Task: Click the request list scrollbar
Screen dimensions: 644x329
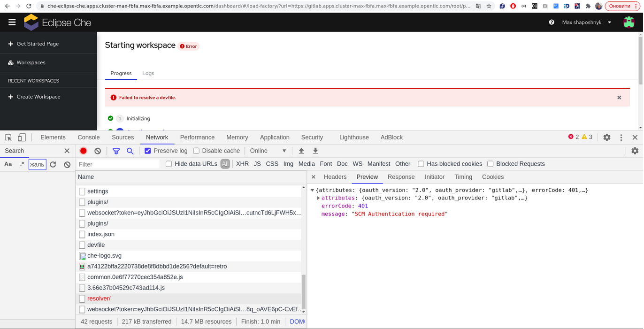Action: click(303, 291)
